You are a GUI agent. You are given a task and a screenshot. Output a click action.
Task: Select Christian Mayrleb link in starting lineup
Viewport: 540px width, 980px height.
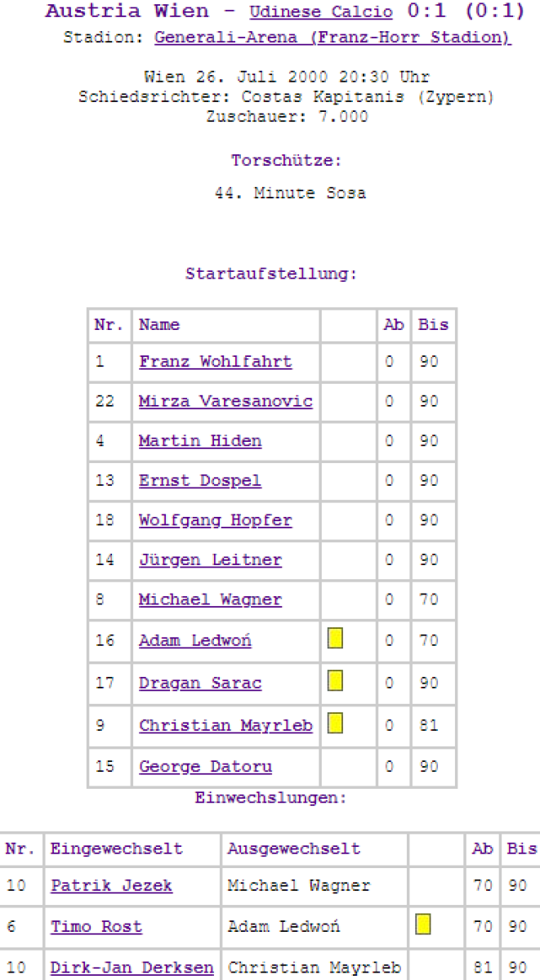(225, 725)
